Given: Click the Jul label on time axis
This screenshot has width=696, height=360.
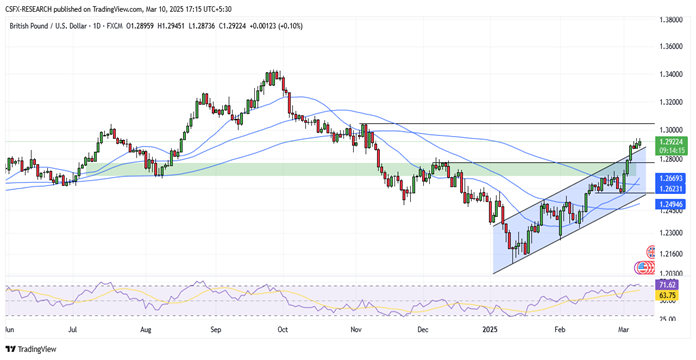Looking at the screenshot, I should [x=73, y=330].
